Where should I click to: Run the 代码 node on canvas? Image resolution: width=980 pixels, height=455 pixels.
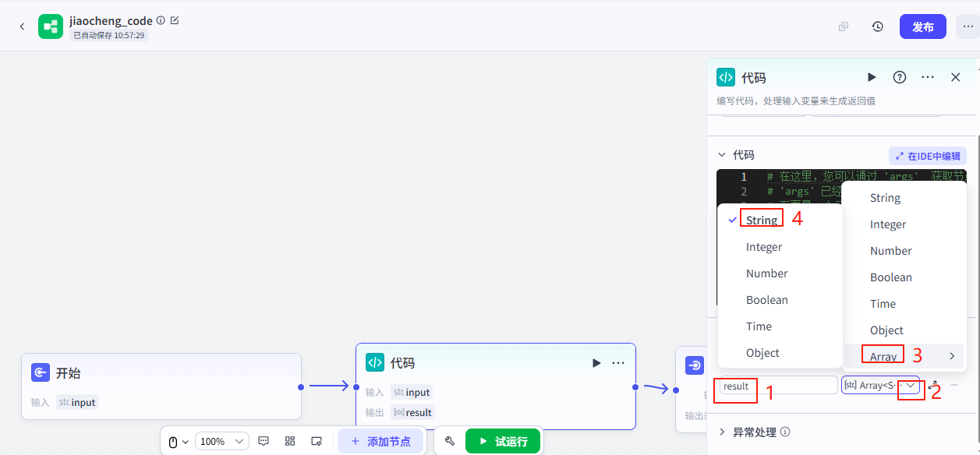pyautogui.click(x=596, y=362)
